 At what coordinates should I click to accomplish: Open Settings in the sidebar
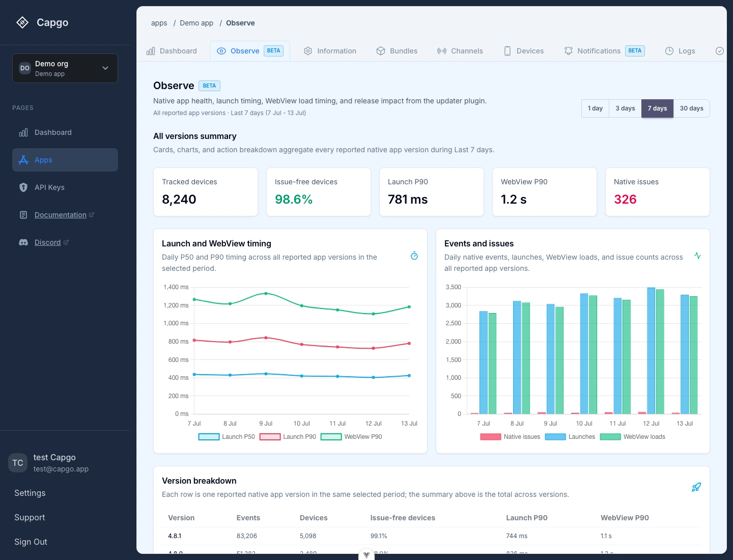(x=30, y=493)
